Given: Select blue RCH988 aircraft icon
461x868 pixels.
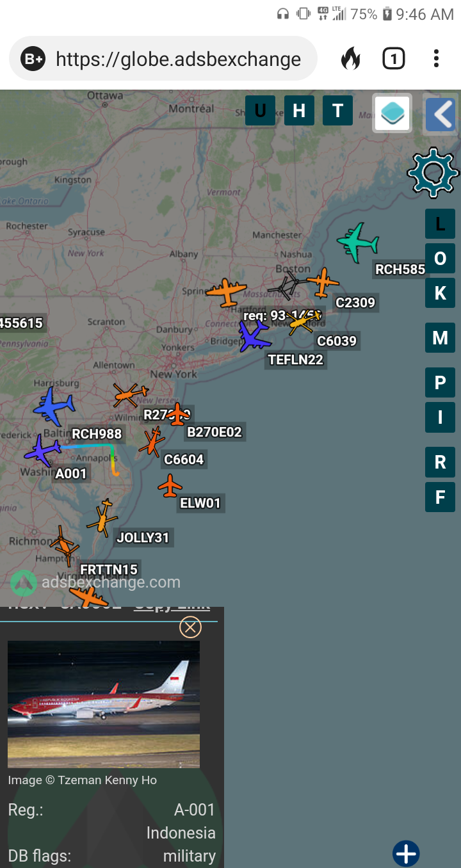Looking at the screenshot, I should (54, 406).
